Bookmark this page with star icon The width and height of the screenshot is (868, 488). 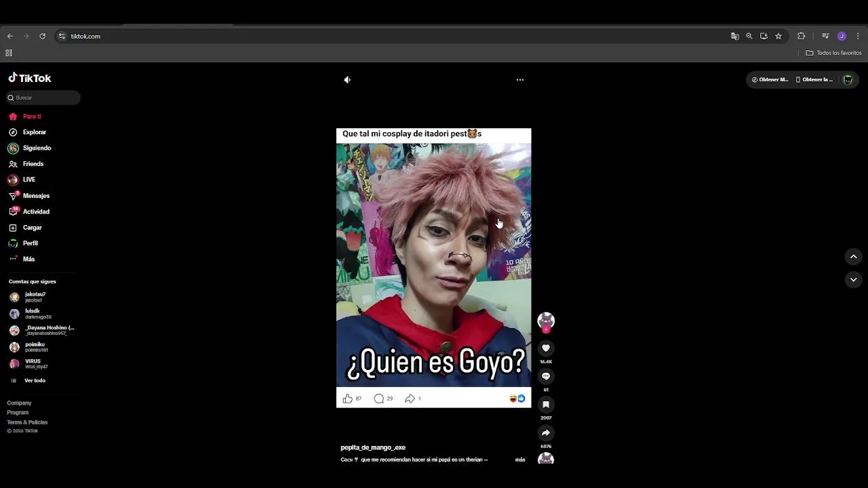click(778, 37)
